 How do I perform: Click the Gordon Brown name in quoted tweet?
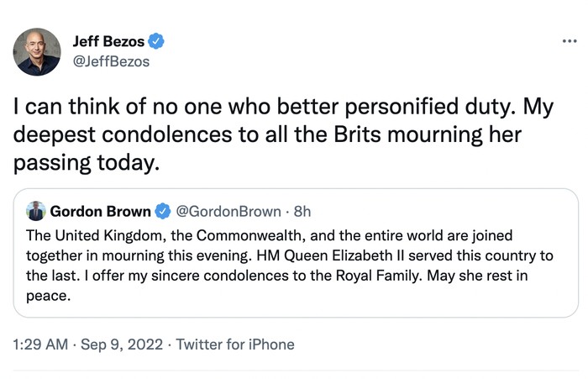101,211
